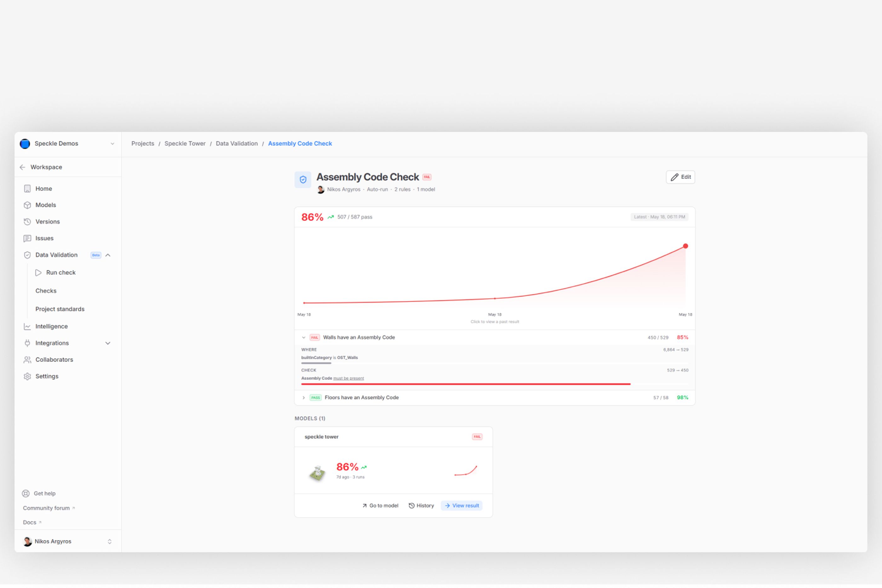The width and height of the screenshot is (882, 588).
Task: Open the Docs link
Action: 32,523
